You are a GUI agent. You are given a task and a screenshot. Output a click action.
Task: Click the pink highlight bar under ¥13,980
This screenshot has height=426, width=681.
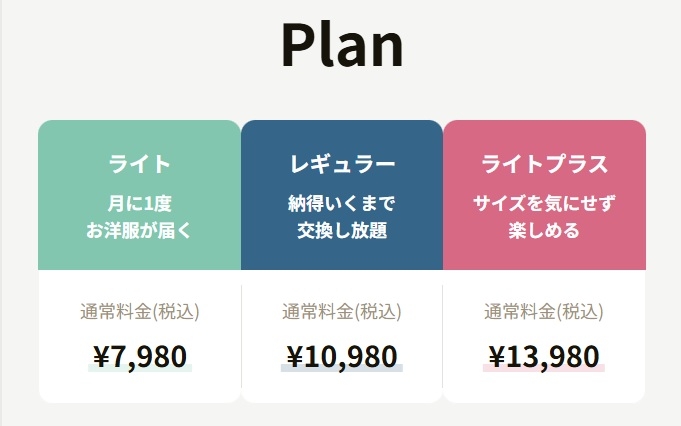[544, 369]
